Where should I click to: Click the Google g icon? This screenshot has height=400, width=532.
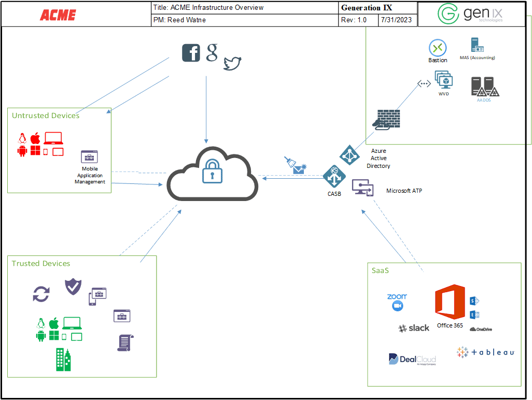tap(212, 52)
